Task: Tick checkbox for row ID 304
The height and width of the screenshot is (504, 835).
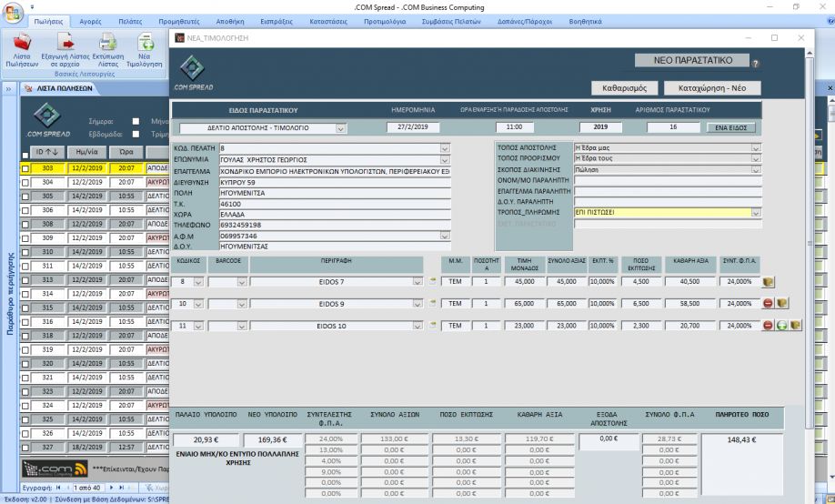Action: tap(25, 182)
